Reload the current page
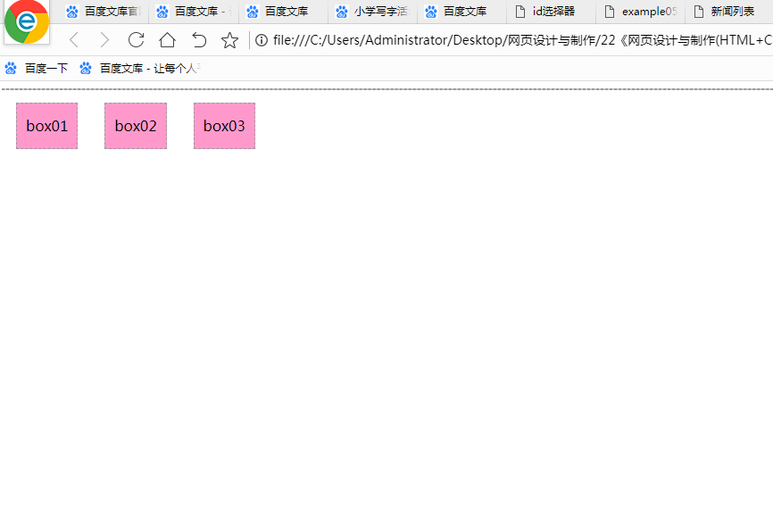773x532 pixels. point(136,40)
